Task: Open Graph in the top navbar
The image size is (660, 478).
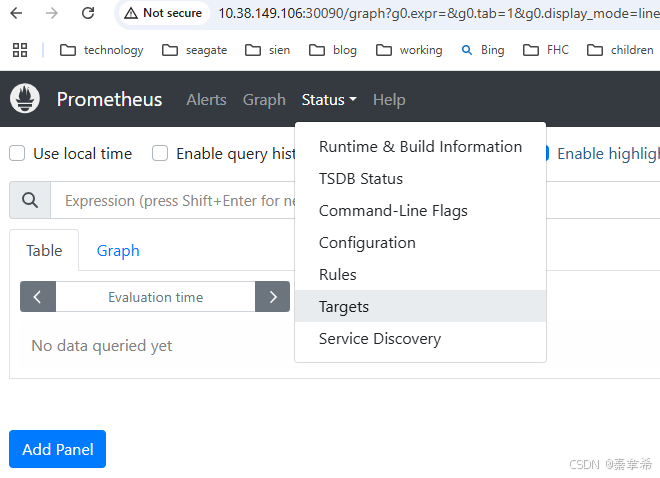Action: point(264,100)
